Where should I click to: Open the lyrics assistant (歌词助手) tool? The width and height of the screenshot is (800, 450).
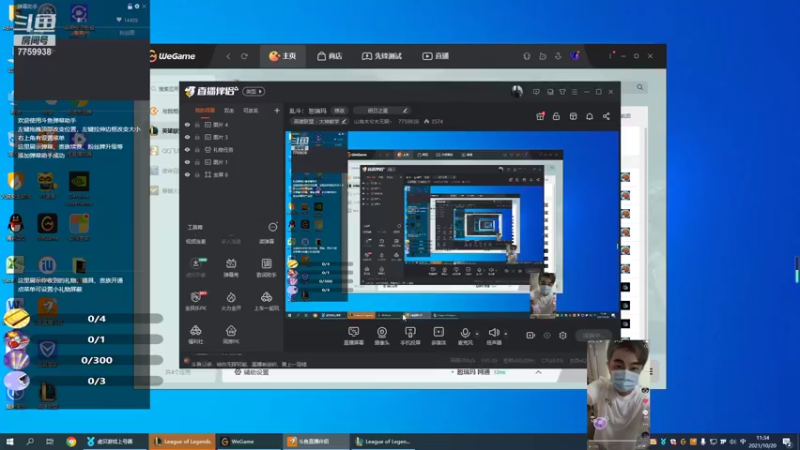(266, 267)
